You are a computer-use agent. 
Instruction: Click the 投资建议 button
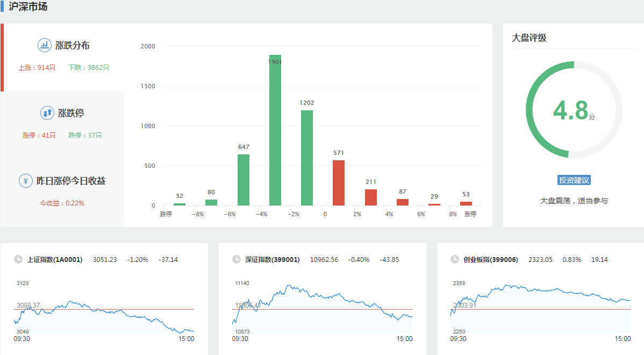574,180
